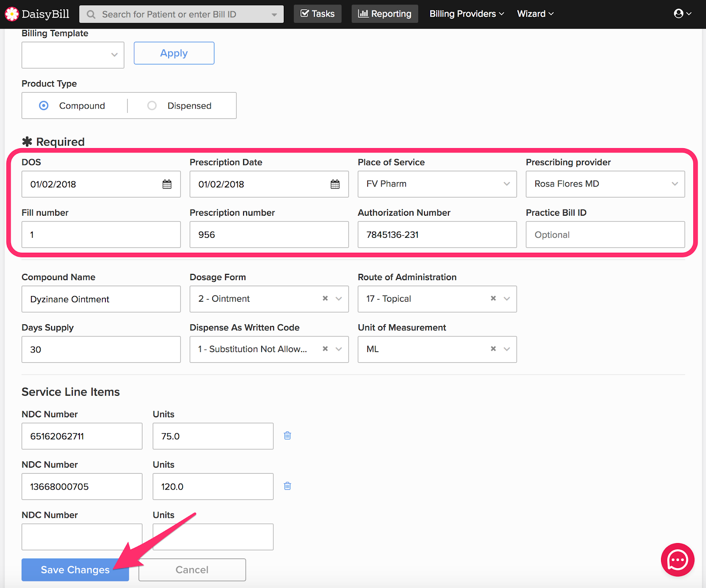Viewport: 706px width, 588px height.
Task: Click the Authorization Number field
Action: (x=437, y=234)
